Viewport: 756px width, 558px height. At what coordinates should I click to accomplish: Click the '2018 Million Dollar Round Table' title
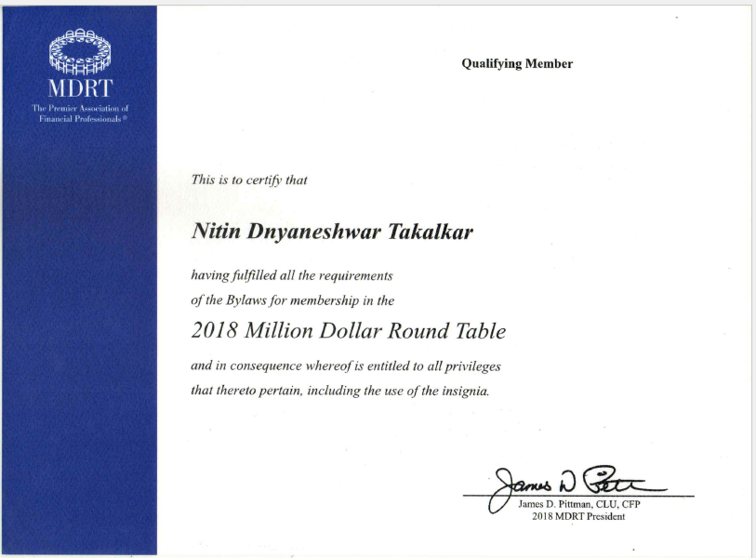coord(348,331)
